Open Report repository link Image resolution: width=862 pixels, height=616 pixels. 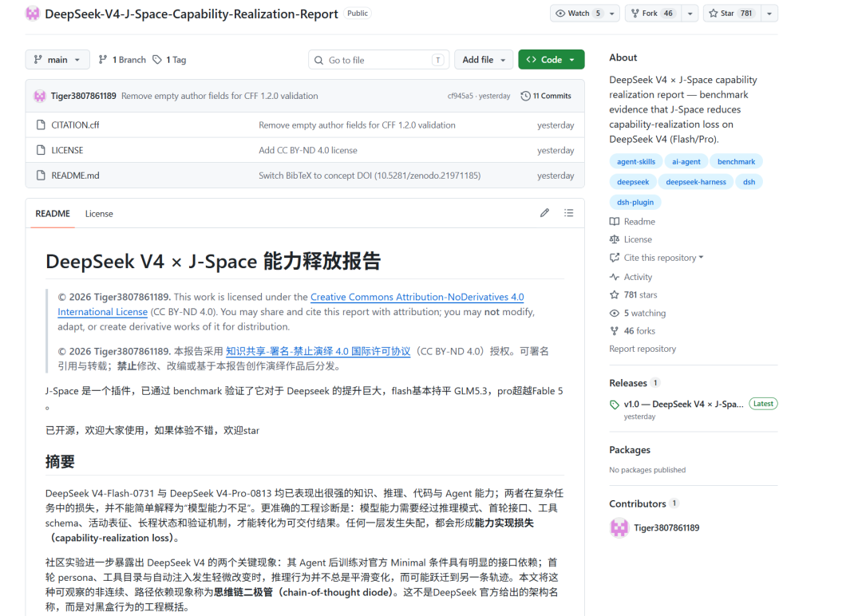pos(643,349)
